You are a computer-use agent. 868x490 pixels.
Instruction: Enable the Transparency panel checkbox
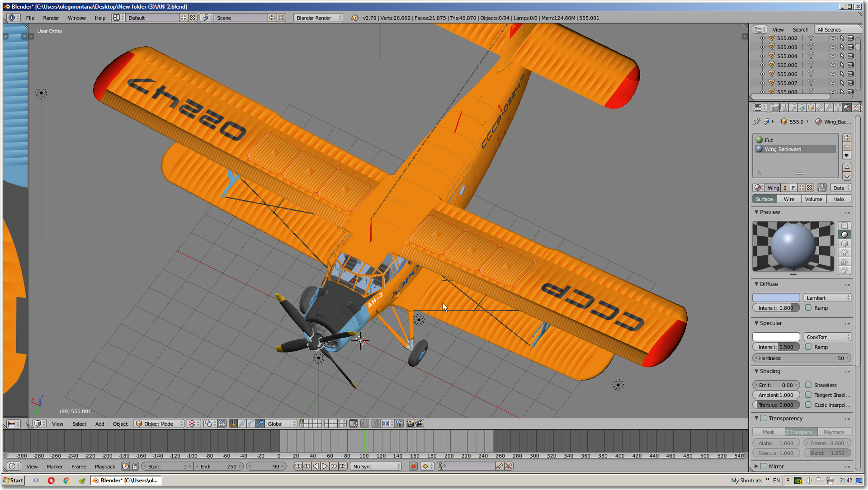point(764,418)
